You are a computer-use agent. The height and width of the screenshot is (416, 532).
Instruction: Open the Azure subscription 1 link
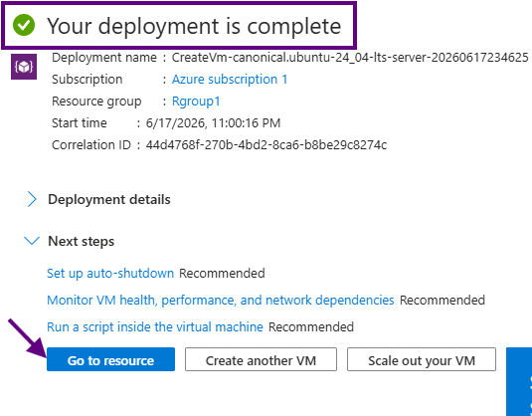pyautogui.click(x=230, y=80)
